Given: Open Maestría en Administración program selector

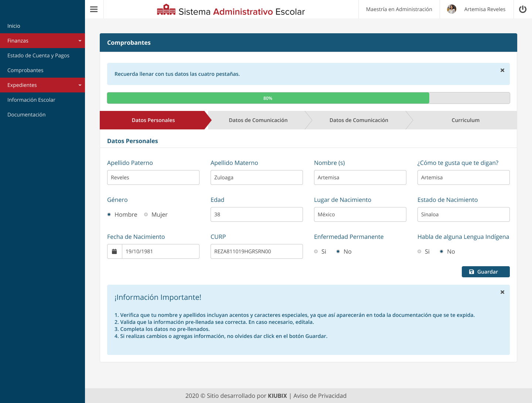Looking at the screenshot, I should pos(399,9).
